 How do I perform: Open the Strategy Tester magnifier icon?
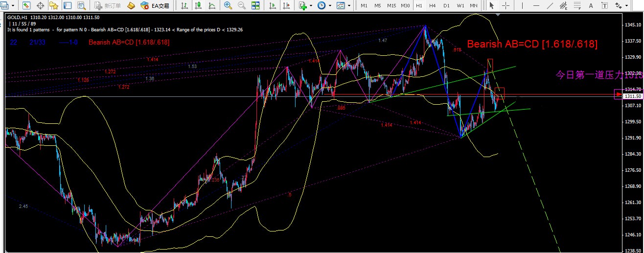coord(81,6)
